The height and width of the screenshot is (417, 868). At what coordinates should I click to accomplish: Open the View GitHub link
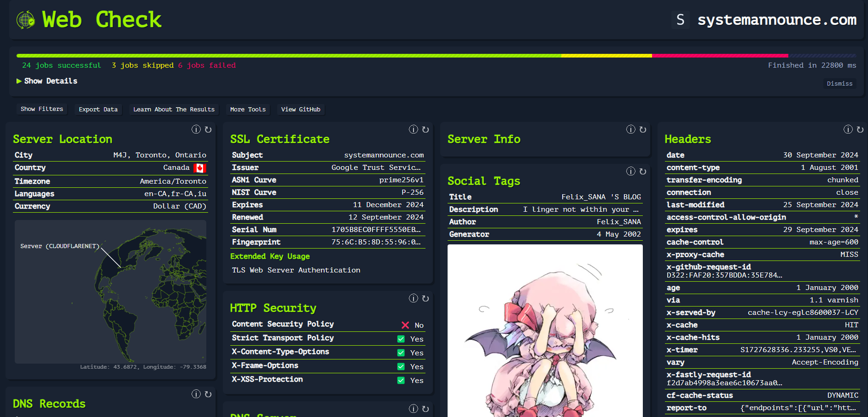(301, 110)
